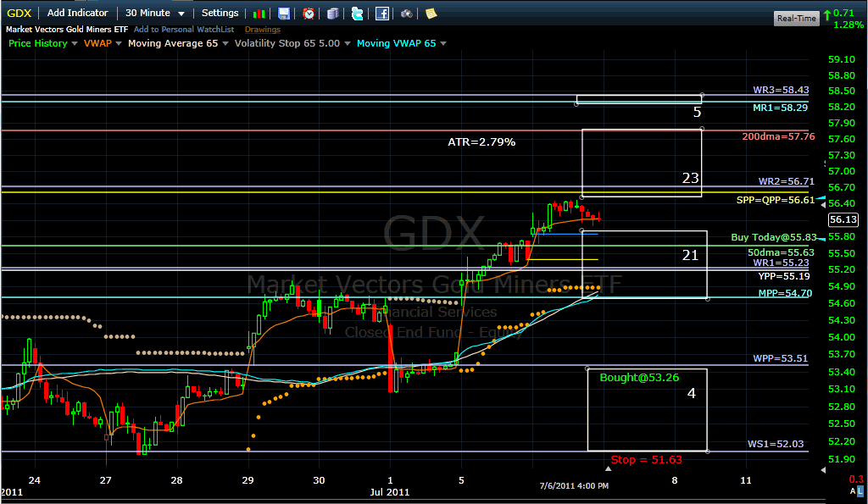Click the 'YPP=55.19' pivot label

[x=784, y=276]
